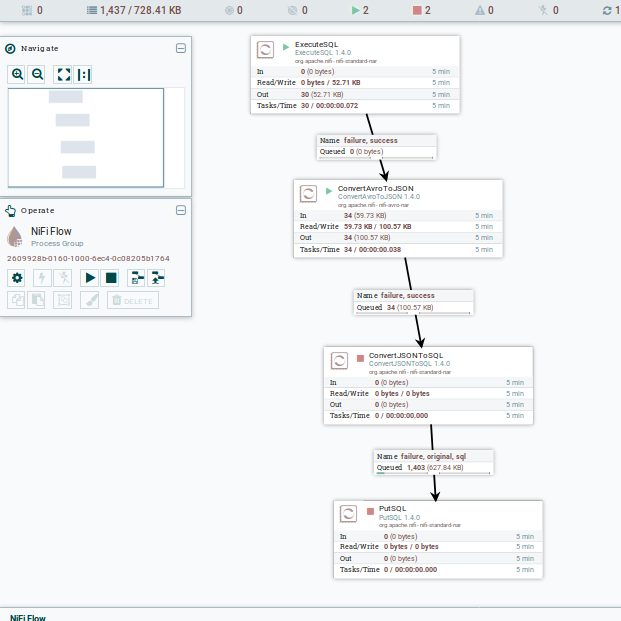621x621 pixels.
Task: Click the Enable lightning bolt icon
Action: (x=42, y=278)
